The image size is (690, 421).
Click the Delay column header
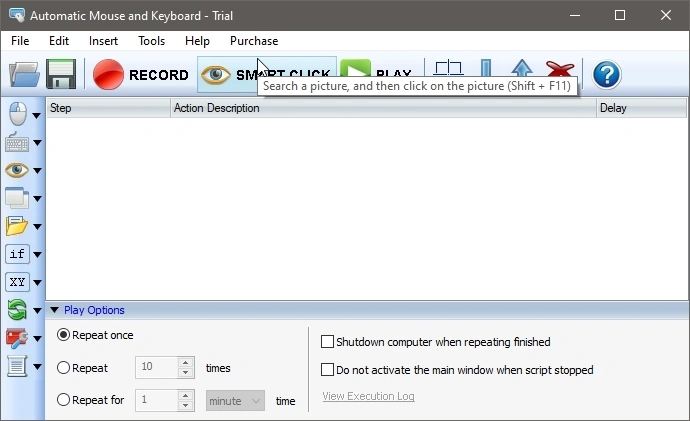[x=641, y=108]
